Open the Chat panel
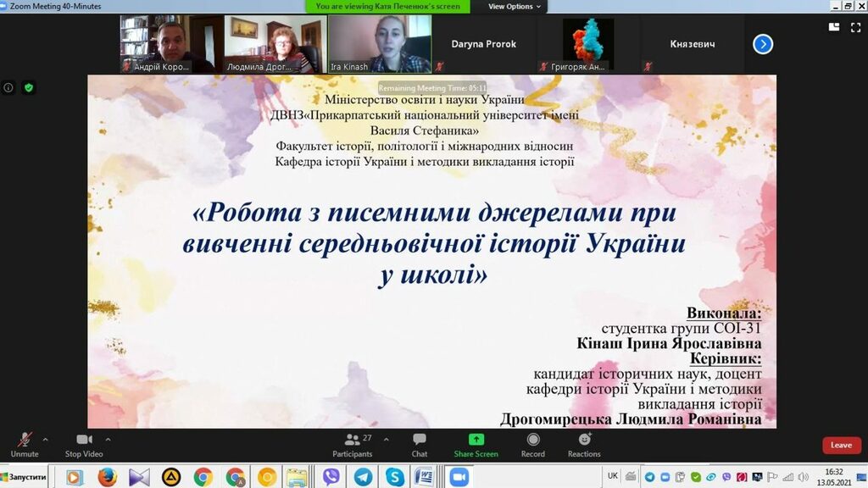Viewport: 868px width, 488px height. (x=420, y=444)
